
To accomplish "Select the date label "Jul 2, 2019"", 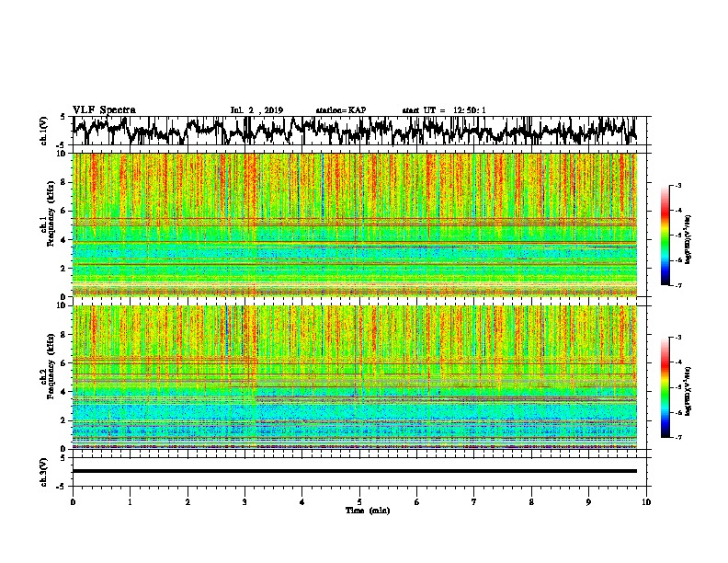I will (256, 110).
